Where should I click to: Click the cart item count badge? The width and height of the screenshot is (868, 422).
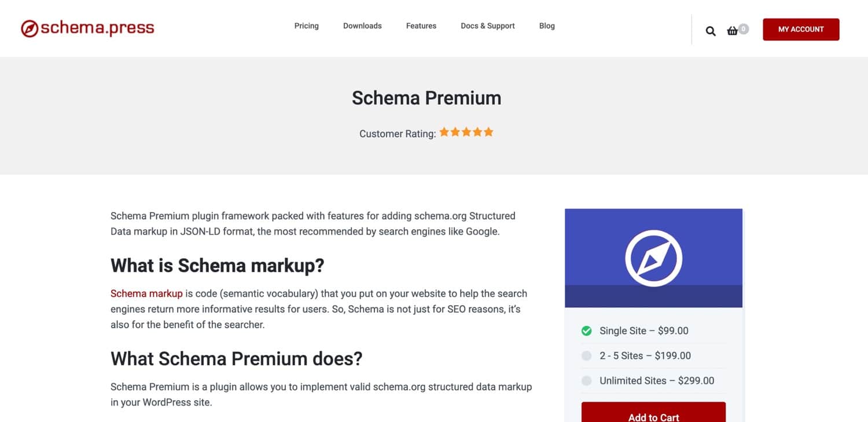[742, 28]
